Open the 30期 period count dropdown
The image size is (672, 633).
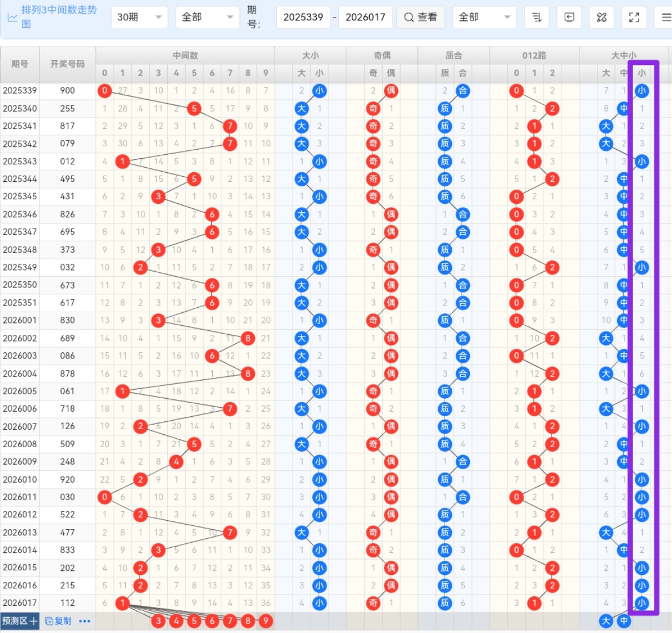[139, 18]
